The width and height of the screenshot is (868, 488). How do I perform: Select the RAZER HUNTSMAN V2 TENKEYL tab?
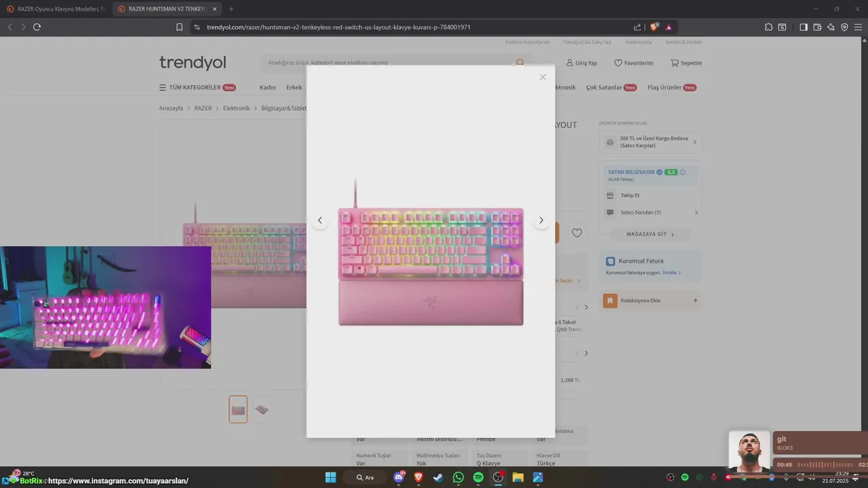166,9
